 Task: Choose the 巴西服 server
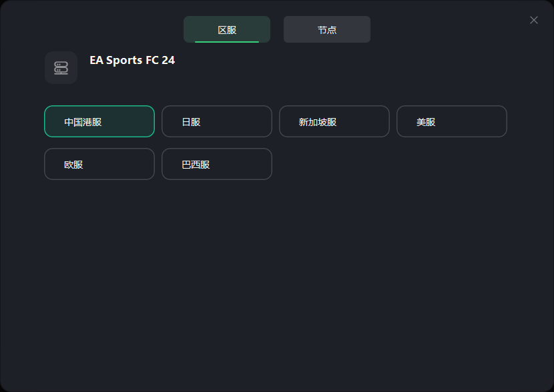[x=217, y=164]
